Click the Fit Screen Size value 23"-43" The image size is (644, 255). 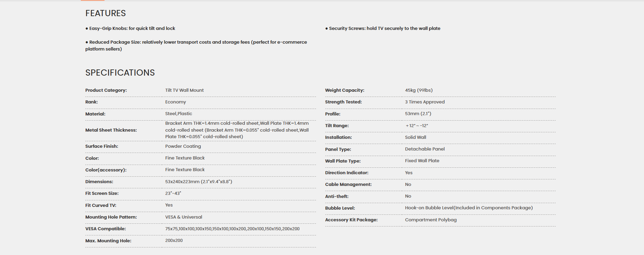point(173,193)
